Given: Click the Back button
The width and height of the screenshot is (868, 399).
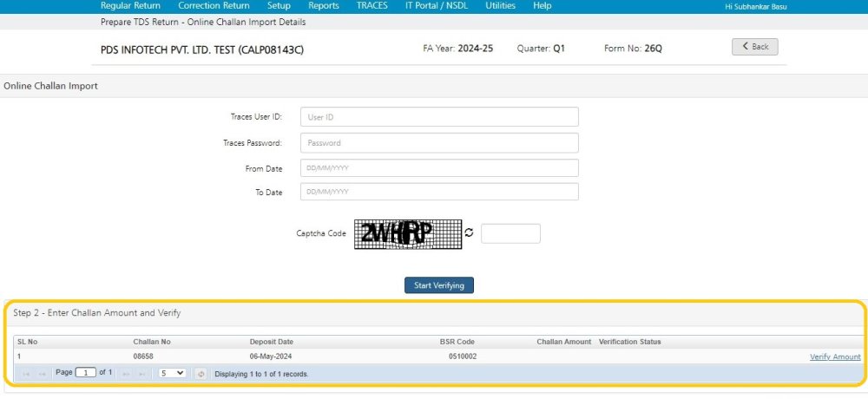Looking at the screenshot, I should click(754, 47).
